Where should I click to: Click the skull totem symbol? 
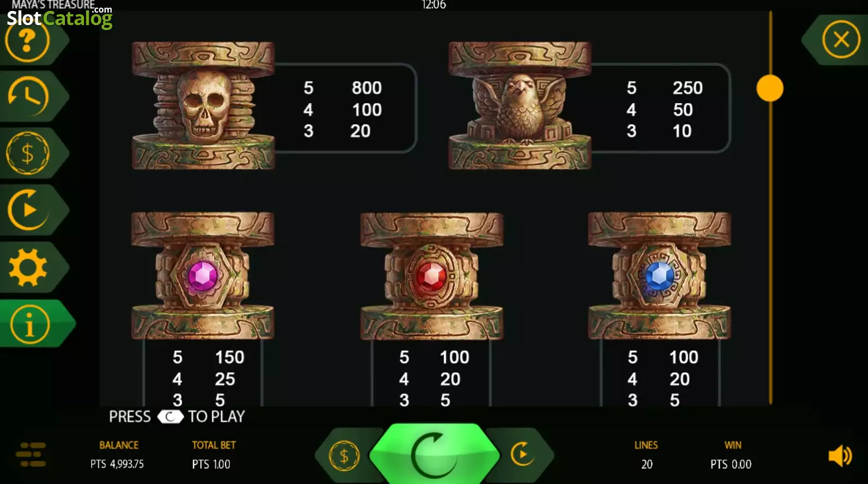pyautogui.click(x=203, y=106)
